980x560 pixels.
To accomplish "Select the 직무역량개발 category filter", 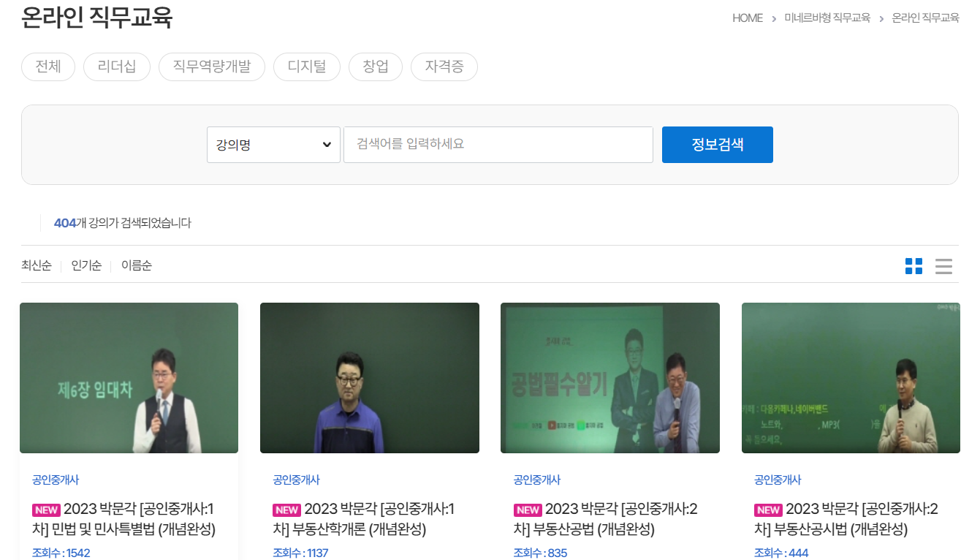I will 212,67.
